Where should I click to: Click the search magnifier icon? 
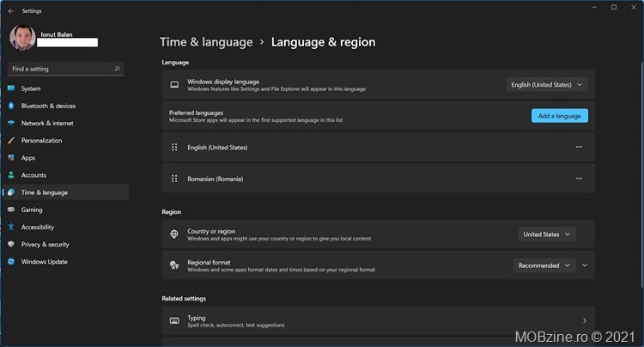click(x=117, y=69)
